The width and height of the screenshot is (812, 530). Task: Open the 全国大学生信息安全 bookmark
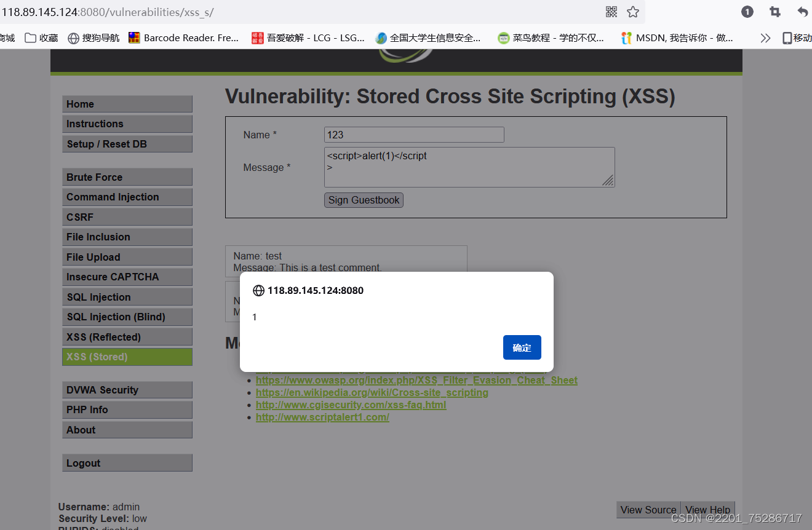pos(428,38)
